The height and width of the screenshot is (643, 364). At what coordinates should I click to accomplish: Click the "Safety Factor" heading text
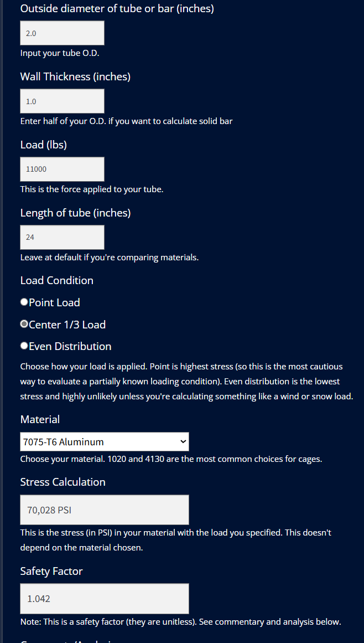[x=51, y=572]
